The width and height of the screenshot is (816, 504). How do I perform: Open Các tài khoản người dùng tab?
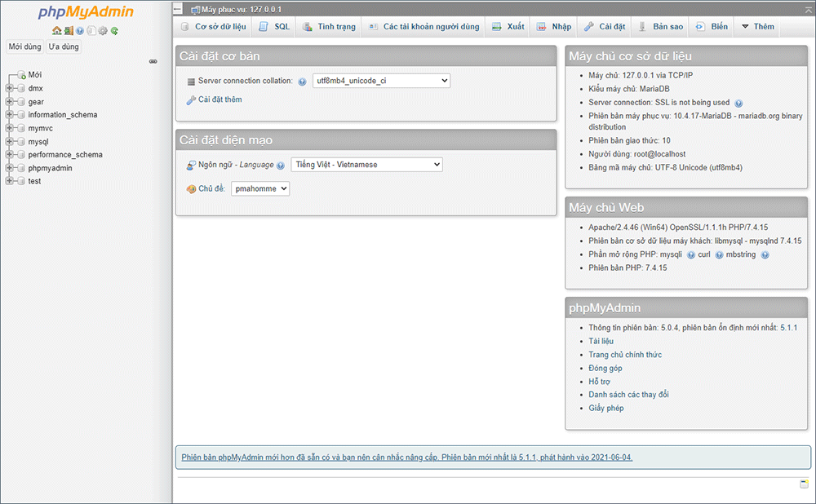(x=424, y=27)
